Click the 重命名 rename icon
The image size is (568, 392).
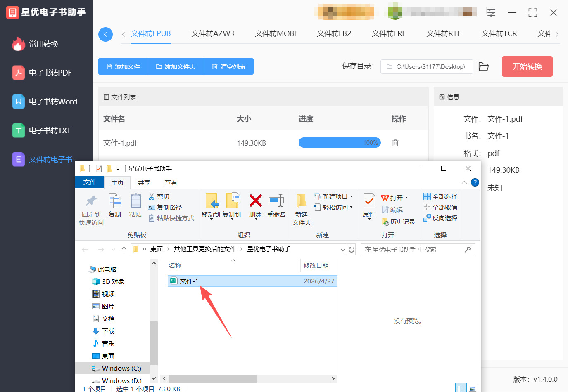[x=276, y=201]
